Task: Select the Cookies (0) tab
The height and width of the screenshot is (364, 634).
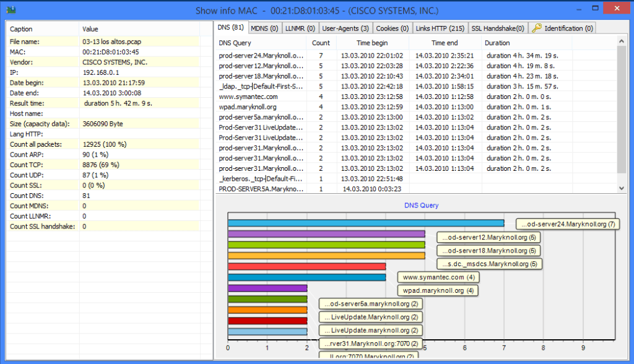Action: 392,28
